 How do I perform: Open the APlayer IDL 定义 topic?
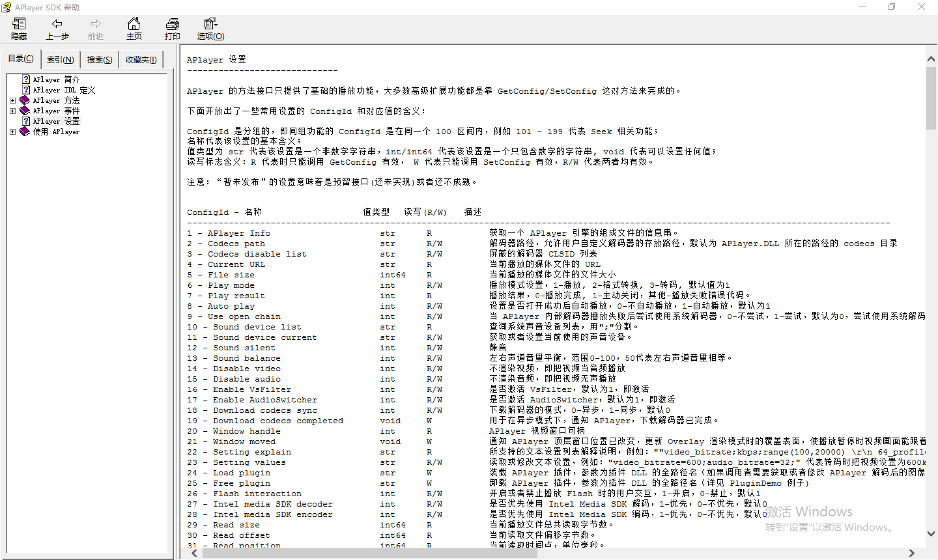(x=64, y=90)
